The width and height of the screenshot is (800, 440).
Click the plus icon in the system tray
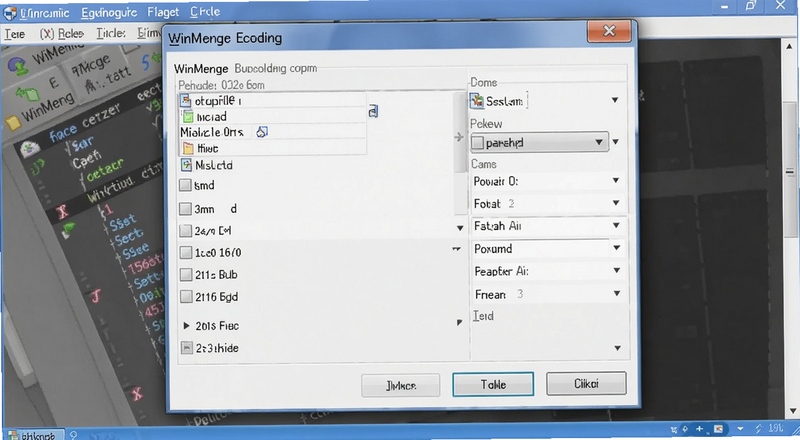[x=699, y=429]
